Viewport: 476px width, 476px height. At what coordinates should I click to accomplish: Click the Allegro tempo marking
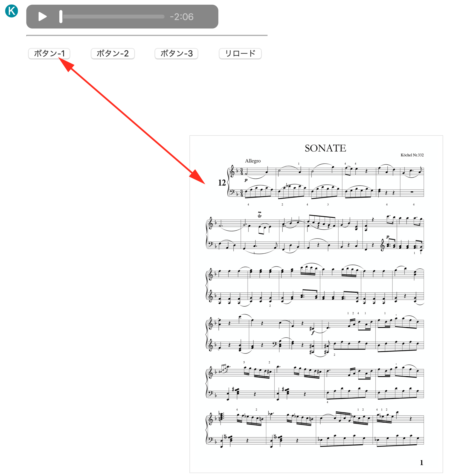pos(253,161)
